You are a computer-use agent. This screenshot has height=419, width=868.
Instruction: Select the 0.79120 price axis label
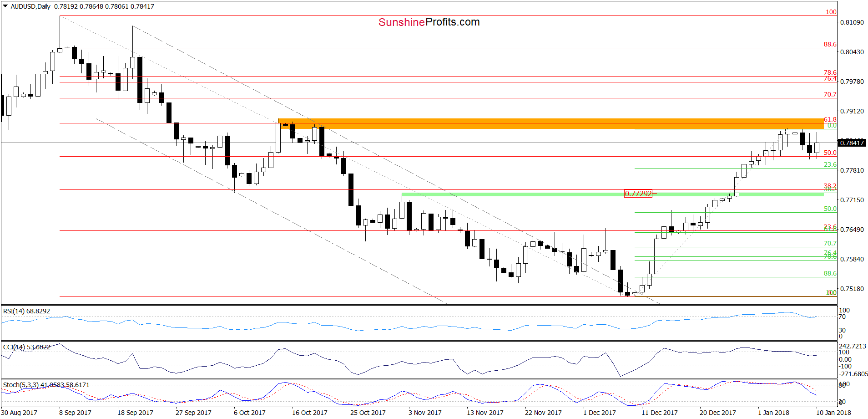(852, 111)
